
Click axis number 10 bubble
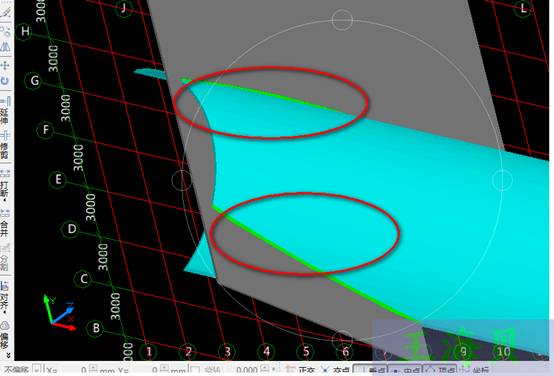tap(503, 351)
